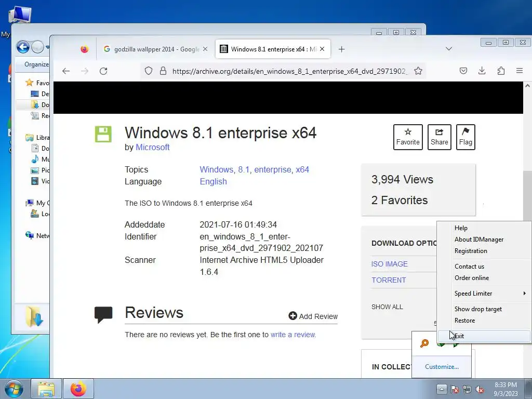Choose Exit in the tray context menu
The image size is (532, 399).
pos(485,336)
